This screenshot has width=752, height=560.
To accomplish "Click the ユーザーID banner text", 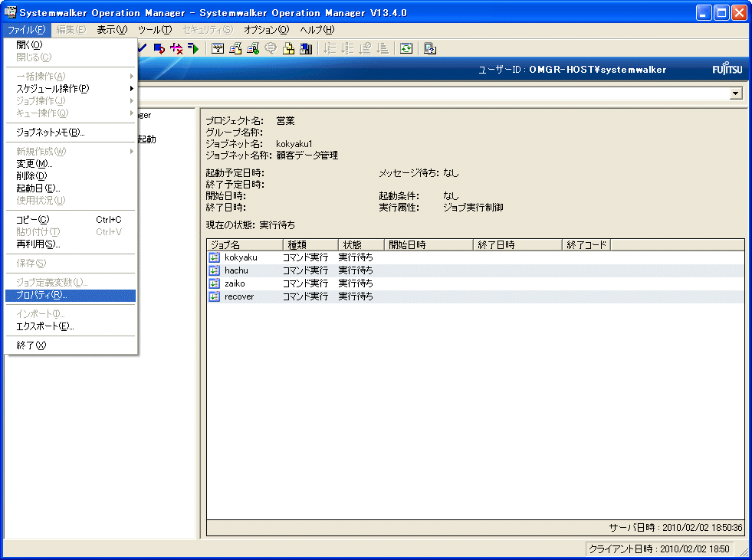I will 572,70.
